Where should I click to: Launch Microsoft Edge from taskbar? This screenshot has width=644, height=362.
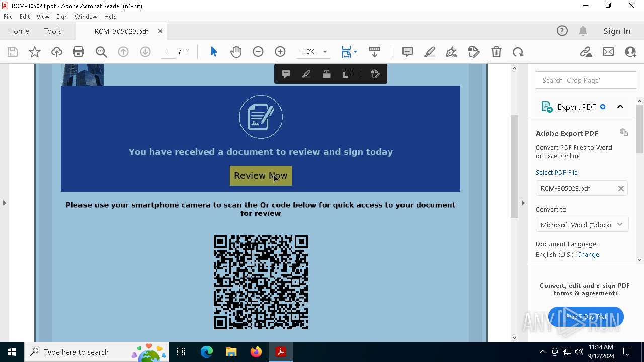(x=207, y=352)
